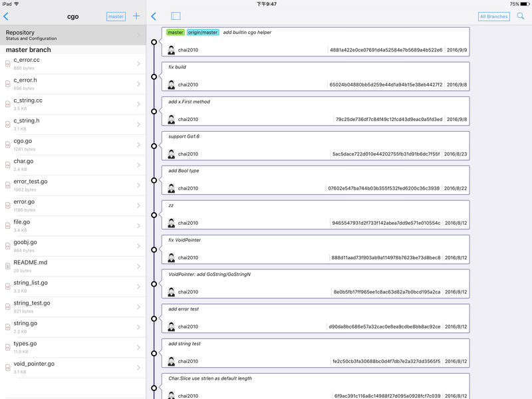Expand c_string.h with its chevron
The width and height of the screenshot is (532, 399).
[x=138, y=124]
